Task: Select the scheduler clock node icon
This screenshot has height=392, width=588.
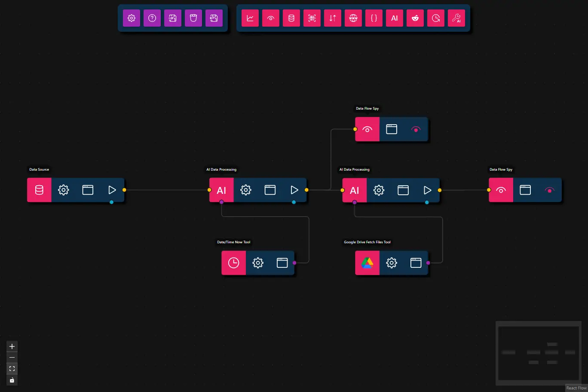Action: [436, 18]
